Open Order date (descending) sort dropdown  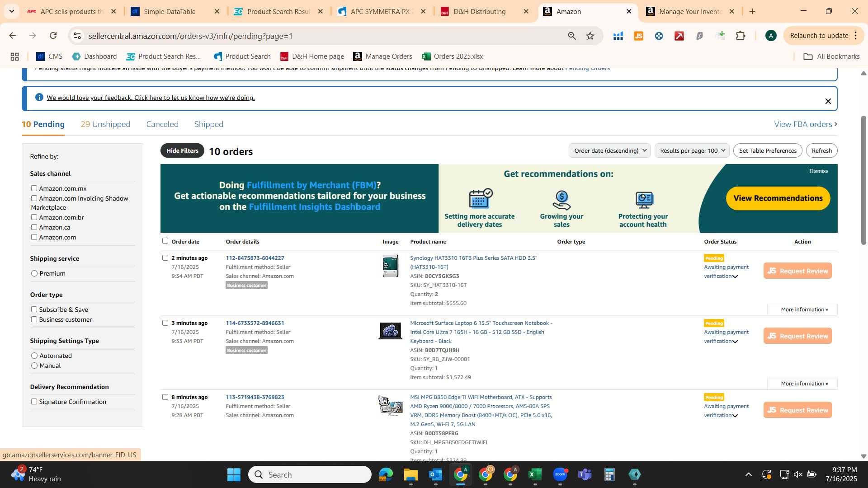[609, 150]
